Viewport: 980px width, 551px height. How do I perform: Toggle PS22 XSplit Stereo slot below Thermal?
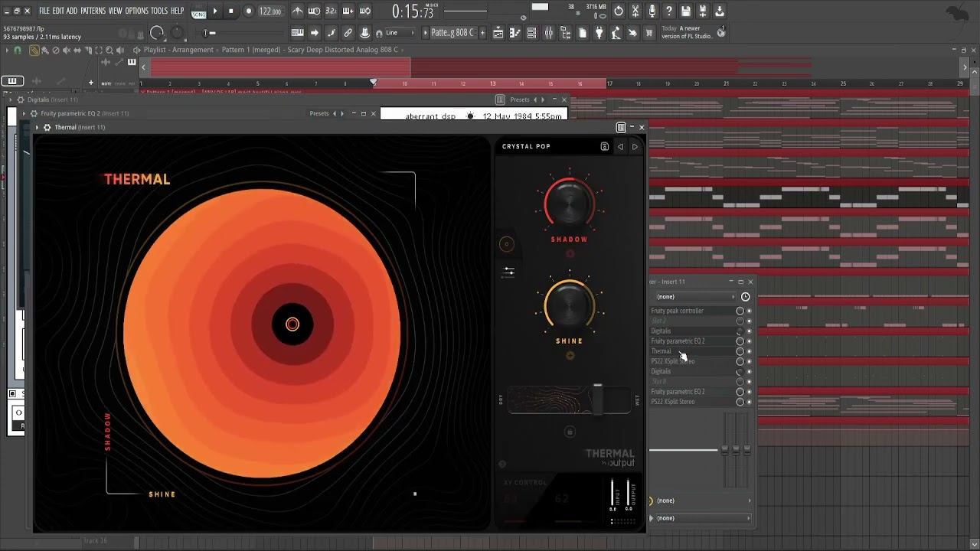[749, 361]
